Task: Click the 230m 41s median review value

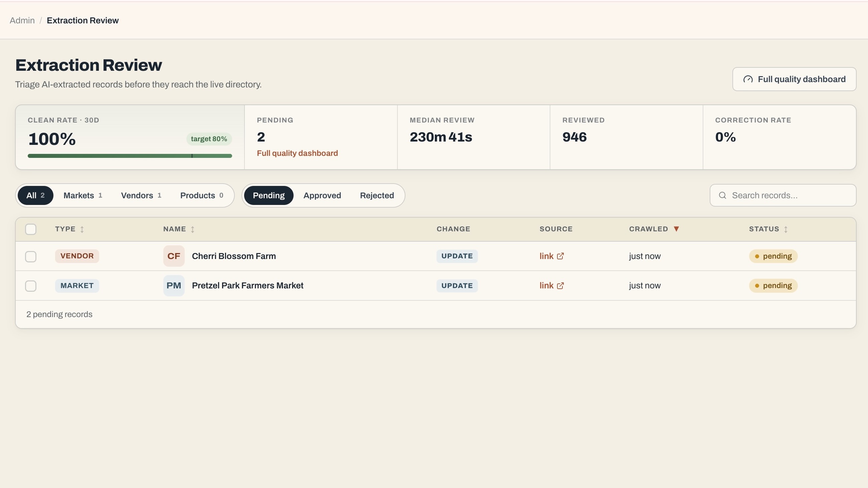Action: (x=441, y=137)
